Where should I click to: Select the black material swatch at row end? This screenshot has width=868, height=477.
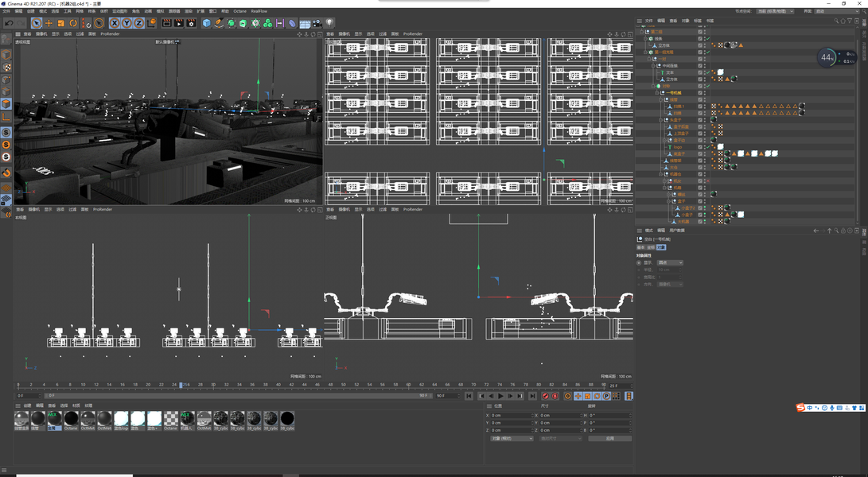287,418
